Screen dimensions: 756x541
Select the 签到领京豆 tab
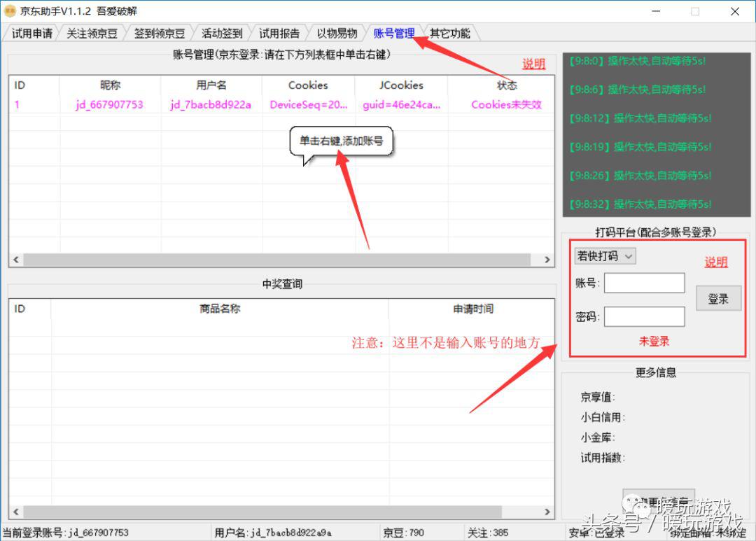click(x=159, y=32)
